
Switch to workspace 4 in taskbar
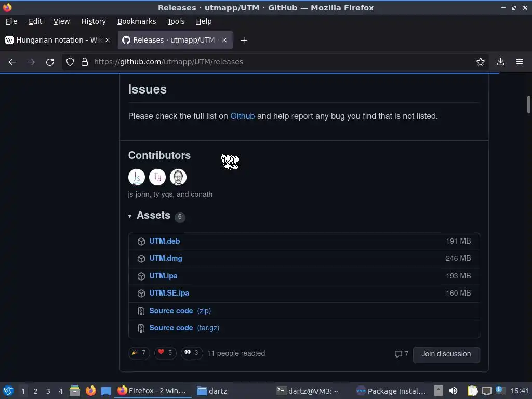click(x=61, y=391)
